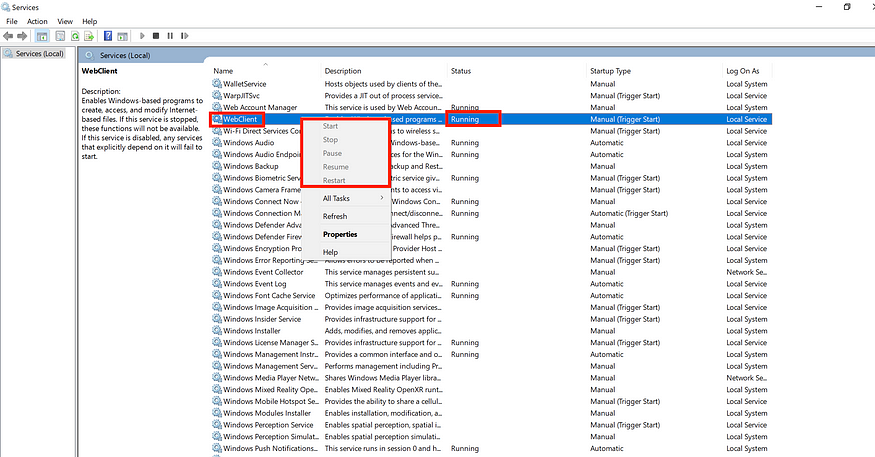Click the Services title bar icon

coord(6,7)
